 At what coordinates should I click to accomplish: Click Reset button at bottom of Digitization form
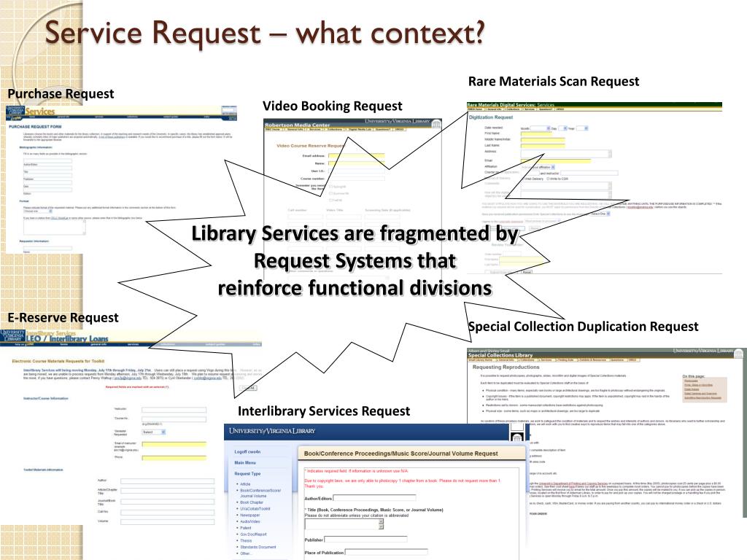pyautogui.click(x=527, y=272)
